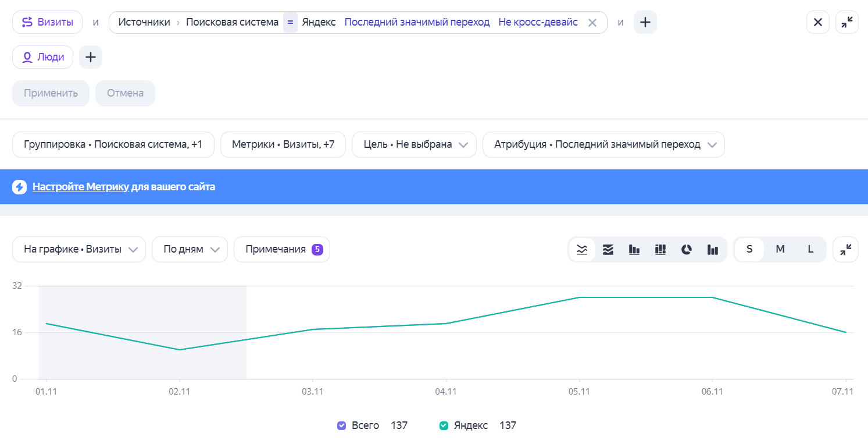
Task: Uncheck the Всего series checkbox
Action: pyautogui.click(x=342, y=425)
